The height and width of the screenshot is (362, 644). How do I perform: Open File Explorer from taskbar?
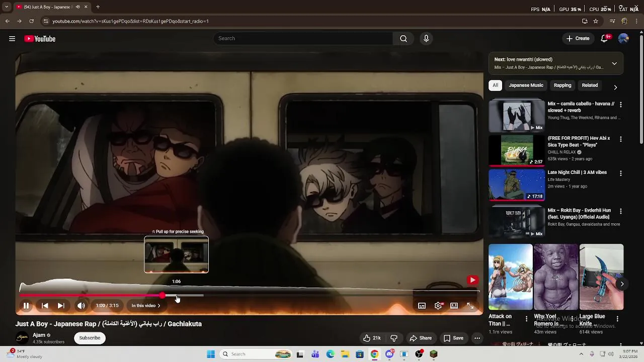345,354
